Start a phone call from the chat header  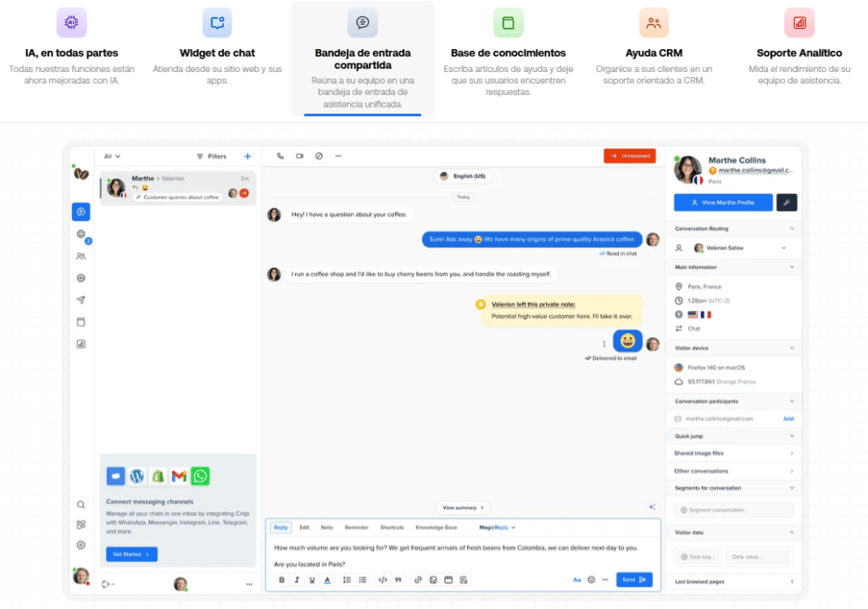[281, 156]
